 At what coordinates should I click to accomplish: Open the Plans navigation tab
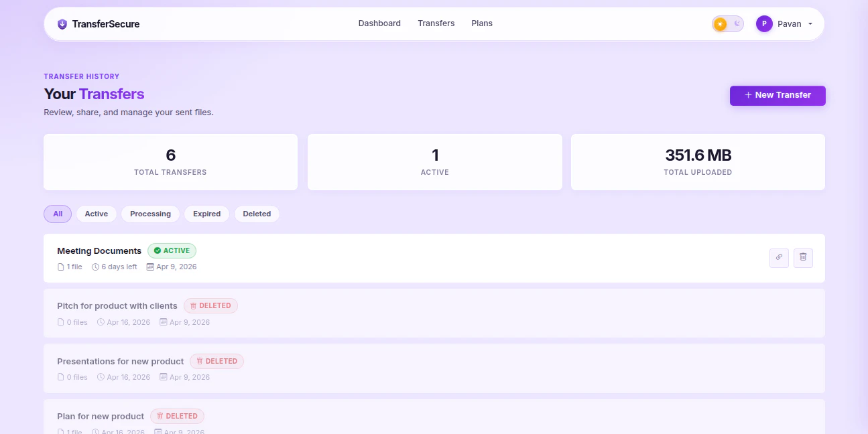482,23
